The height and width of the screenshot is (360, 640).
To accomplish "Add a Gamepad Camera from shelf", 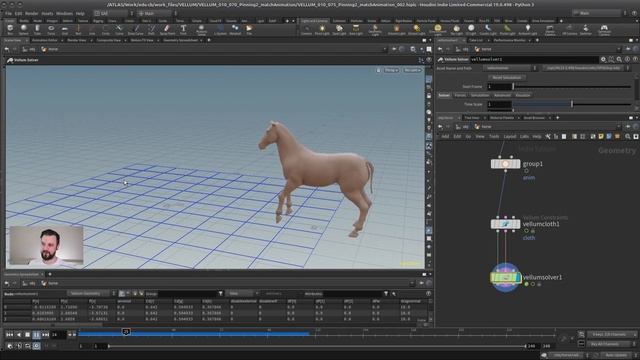I will [604, 29].
